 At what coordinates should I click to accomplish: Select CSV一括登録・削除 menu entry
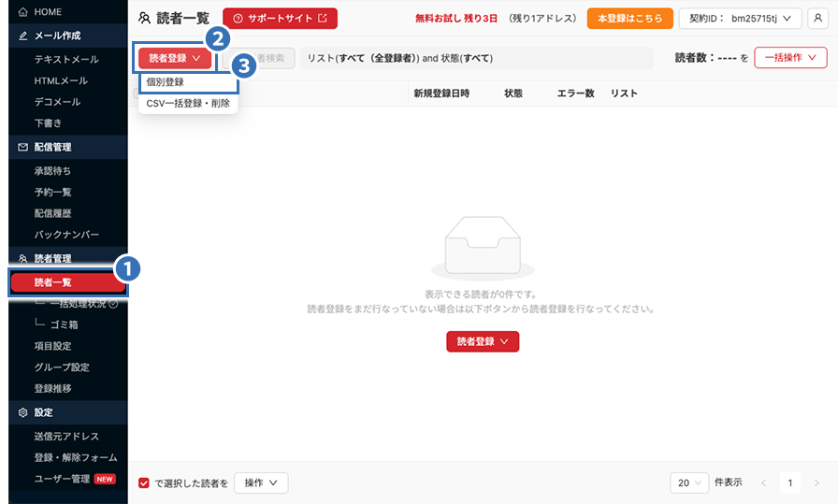point(190,104)
